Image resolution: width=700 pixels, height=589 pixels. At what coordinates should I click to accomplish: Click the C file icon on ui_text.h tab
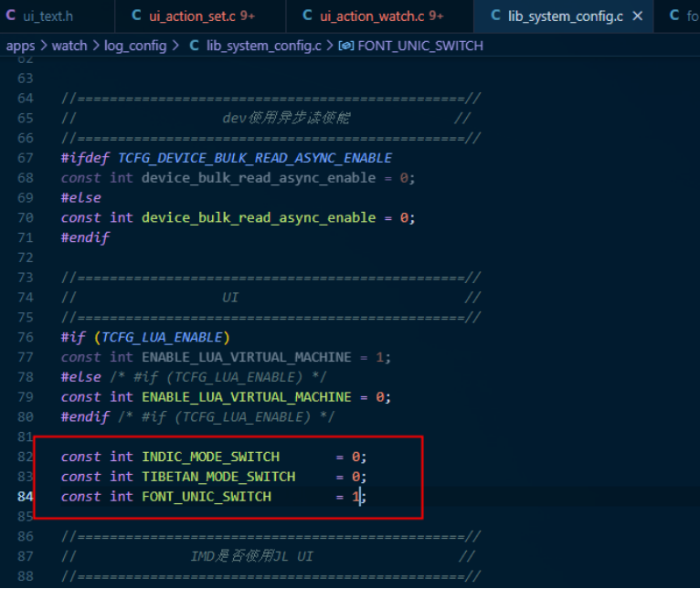point(11,16)
